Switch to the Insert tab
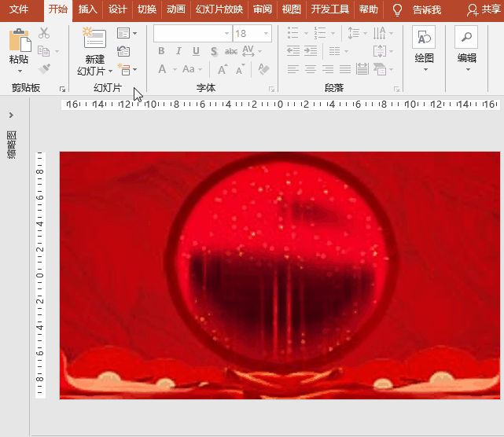The height and width of the screenshot is (437, 504). [87, 9]
